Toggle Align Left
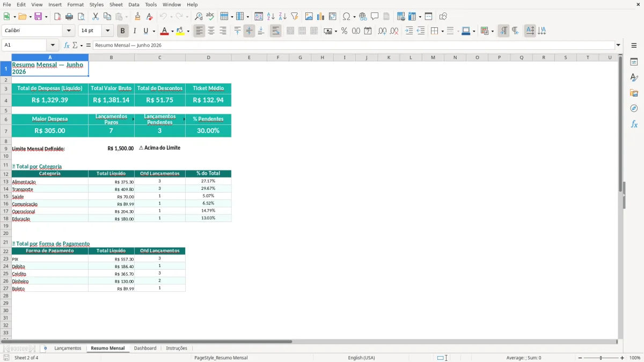The width and height of the screenshot is (644, 362). tap(199, 31)
